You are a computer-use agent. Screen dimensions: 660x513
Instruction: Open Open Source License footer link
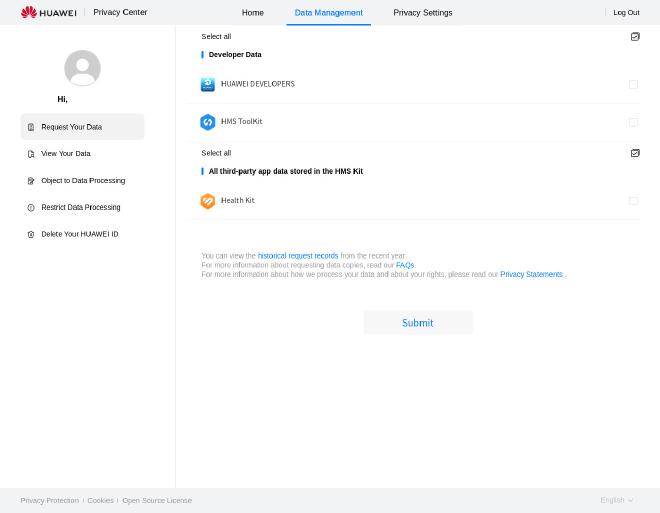(157, 500)
